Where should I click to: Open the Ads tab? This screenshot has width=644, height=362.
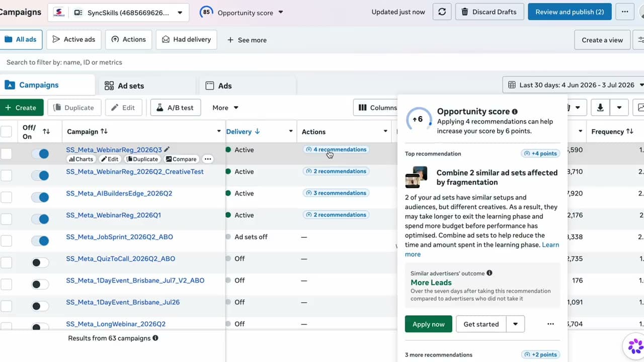(x=248, y=86)
